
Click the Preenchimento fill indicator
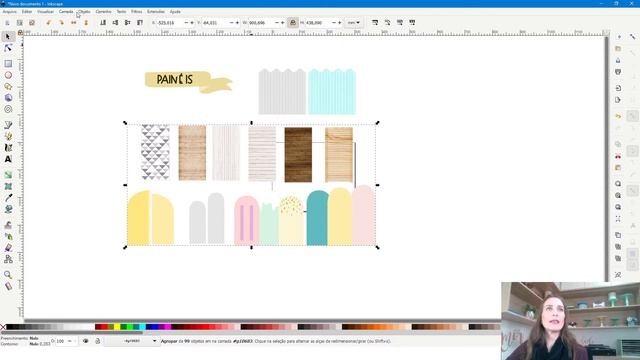(x=33, y=338)
